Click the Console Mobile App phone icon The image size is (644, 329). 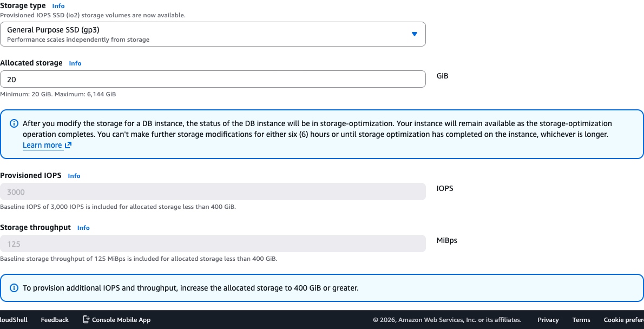86,319
